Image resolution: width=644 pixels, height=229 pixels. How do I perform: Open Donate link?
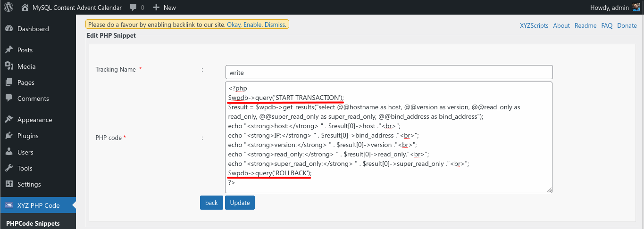[627, 25]
